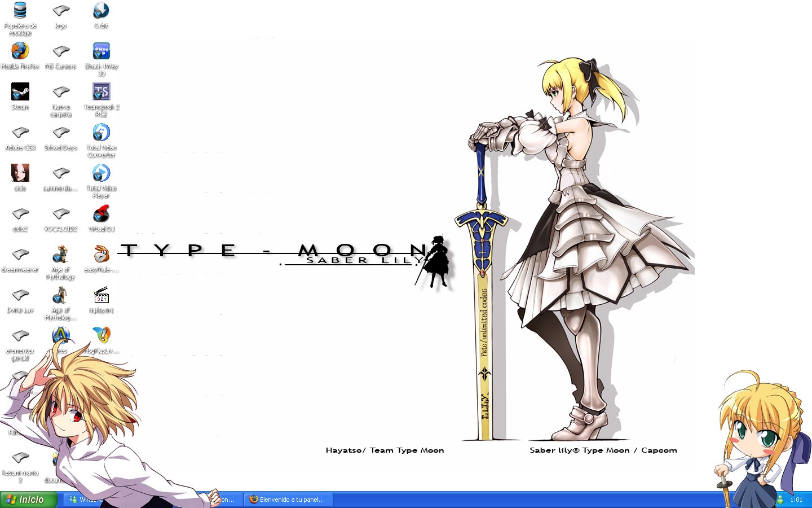812x508 pixels.
Task: Open the Adobe CS3 folder
Action: coord(20,137)
